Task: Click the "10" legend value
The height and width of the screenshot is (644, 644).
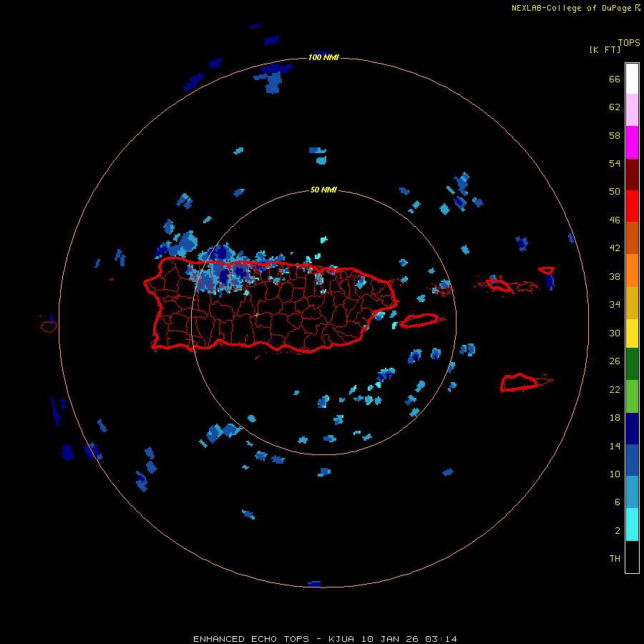Action: pyautogui.click(x=615, y=474)
